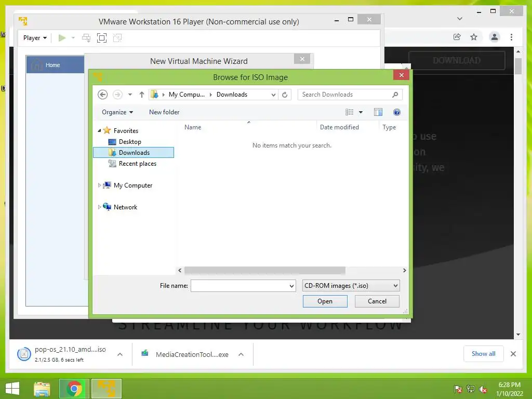Expand the address bar path dropdown
The width and height of the screenshot is (532, 399).
[x=273, y=95]
